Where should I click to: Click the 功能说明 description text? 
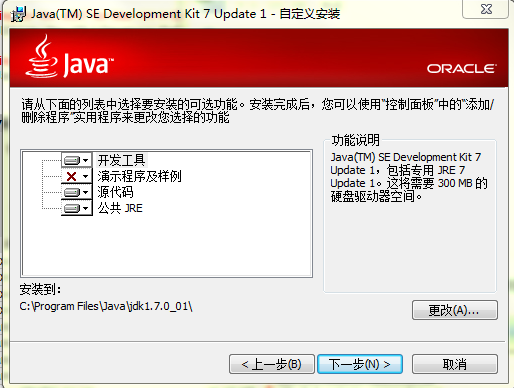coord(409,176)
